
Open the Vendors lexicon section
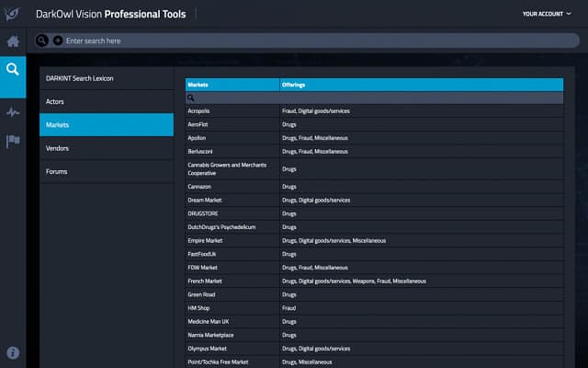click(107, 148)
